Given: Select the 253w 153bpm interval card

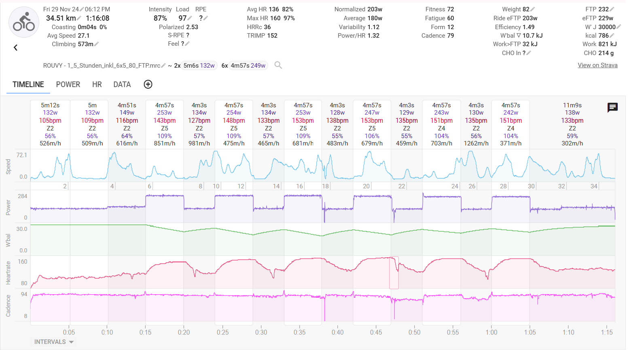Looking at the screenshot, I should pyautogui.click(x=303, y=124).
